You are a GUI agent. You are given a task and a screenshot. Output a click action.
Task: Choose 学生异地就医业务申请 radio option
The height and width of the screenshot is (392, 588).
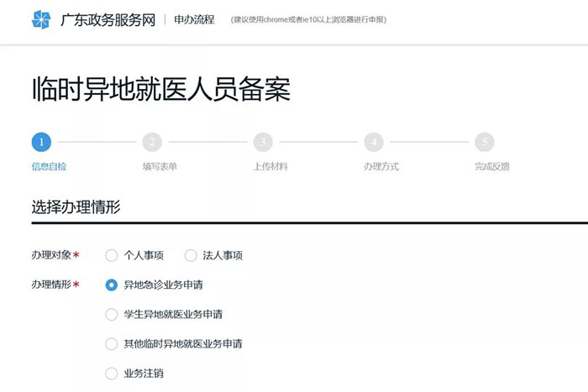click(x=112, y=315)
